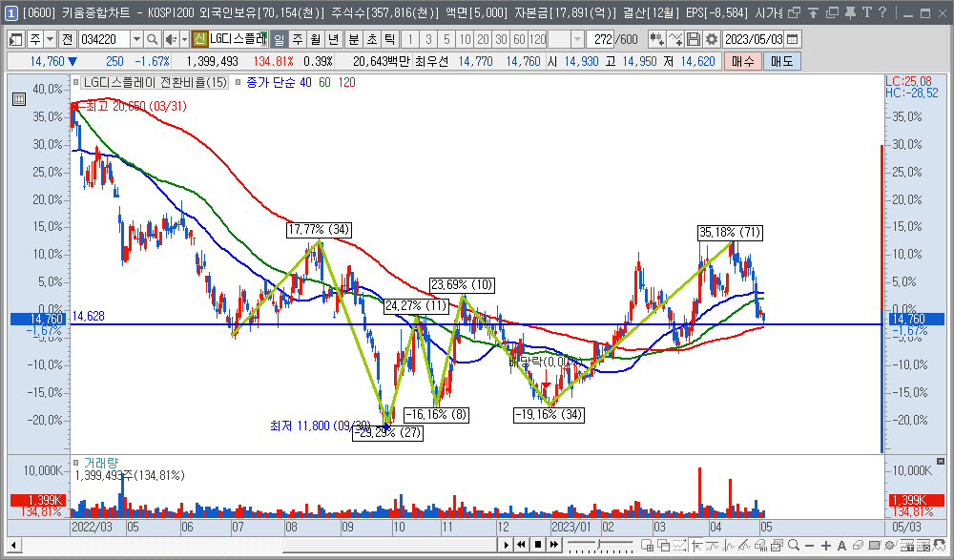Click the 최우선 best quote label
954x560 pixels.
coord(432,61)
